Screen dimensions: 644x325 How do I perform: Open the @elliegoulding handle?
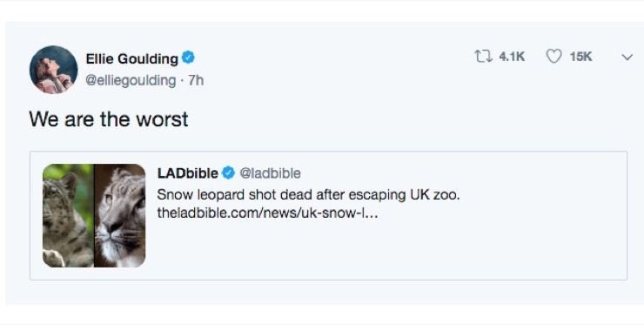tap(131, 80)
